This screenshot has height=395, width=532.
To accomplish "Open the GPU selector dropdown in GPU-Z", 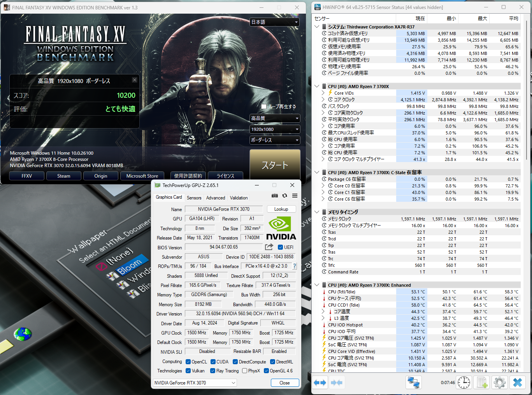I will tap(195, 383).
